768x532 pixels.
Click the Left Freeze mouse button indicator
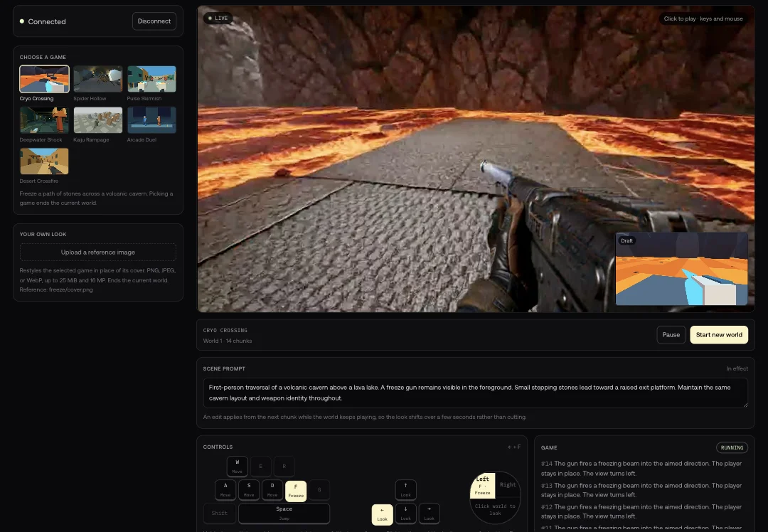482,486
